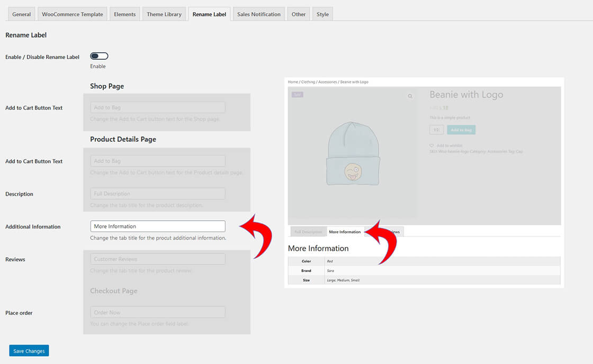
Task: Click the beanie product image in preview
Action: (x=353, y=153)
